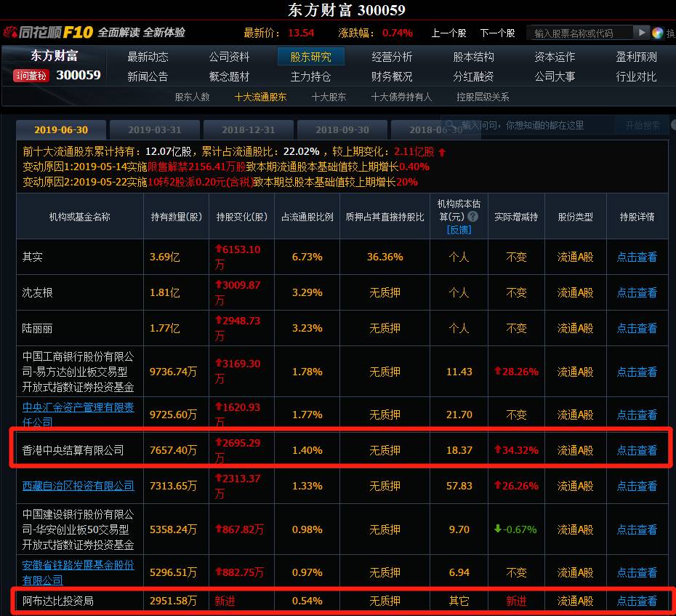The width and height of the screenshot is (676, 616).
Task: Open the 公司资料 menu
Action: click(x=230, y=57)
